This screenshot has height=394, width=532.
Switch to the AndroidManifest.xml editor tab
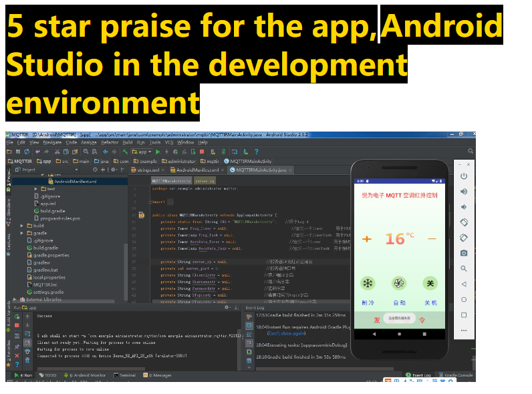(x=196, y=170)
